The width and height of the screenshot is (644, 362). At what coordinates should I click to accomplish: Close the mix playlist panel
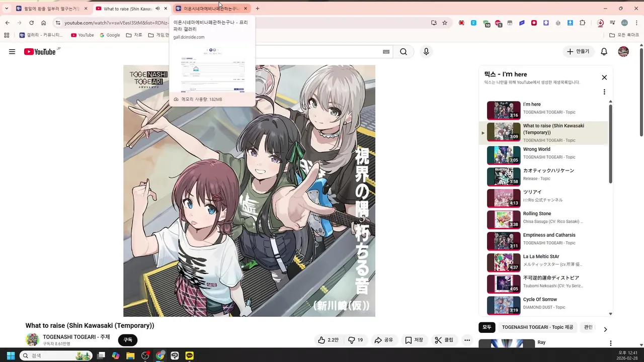click(x=604, y=77)
